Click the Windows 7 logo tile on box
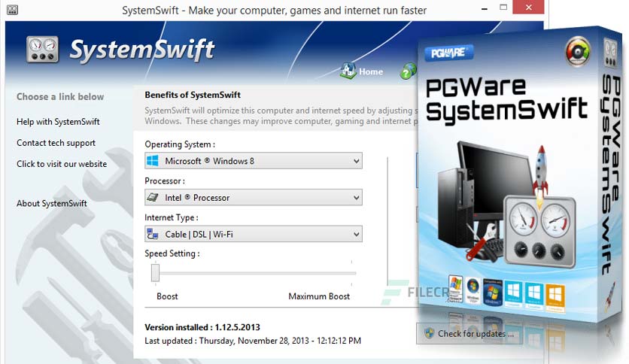Image resolution: width=629 pixels, height=364 pixels. click(493, 292)
